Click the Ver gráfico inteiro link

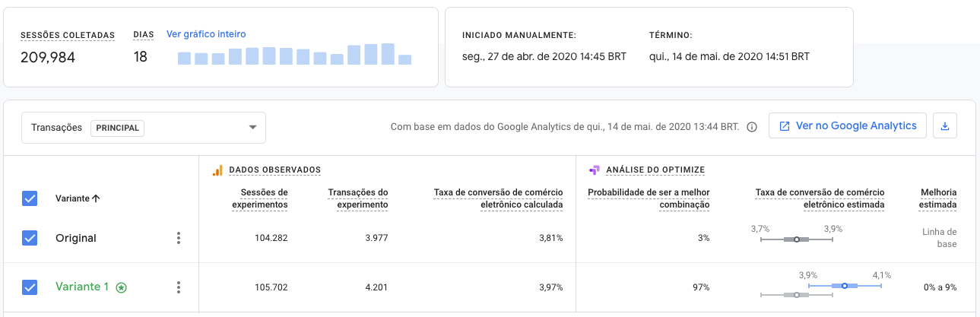(206, 34)
